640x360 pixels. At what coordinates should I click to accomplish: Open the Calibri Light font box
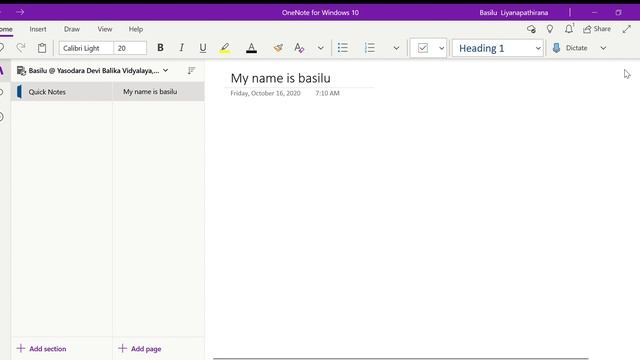pos(86,48)
